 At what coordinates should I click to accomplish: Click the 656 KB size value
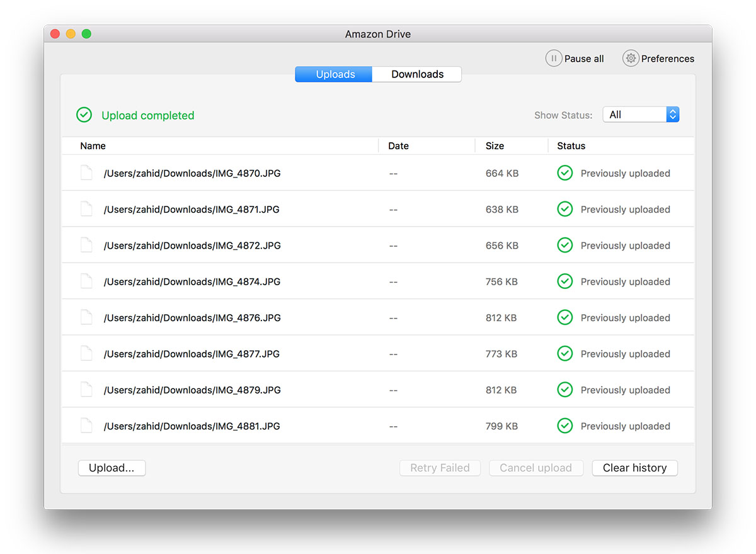tap(502, 246)
